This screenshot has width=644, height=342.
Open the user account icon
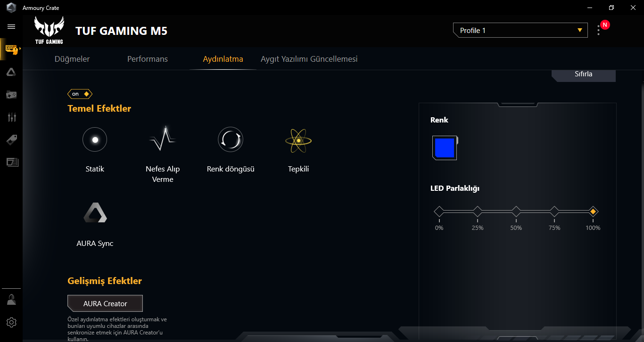[x=11, y=300]
